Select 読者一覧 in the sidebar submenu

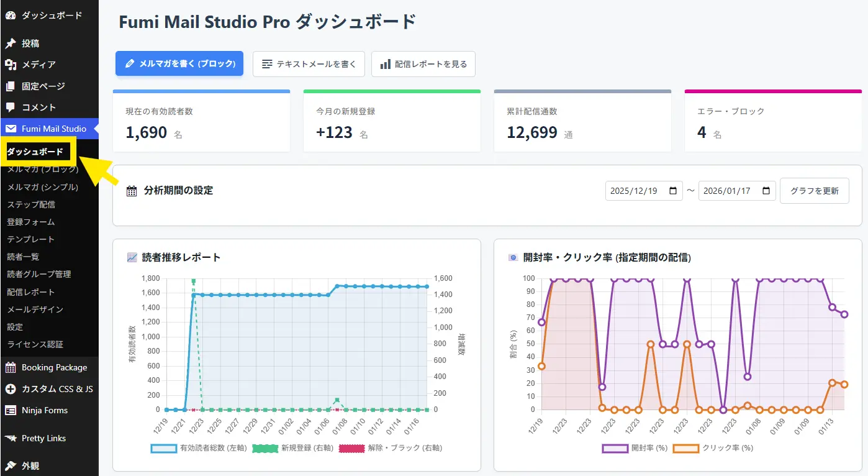click(24, 257)
